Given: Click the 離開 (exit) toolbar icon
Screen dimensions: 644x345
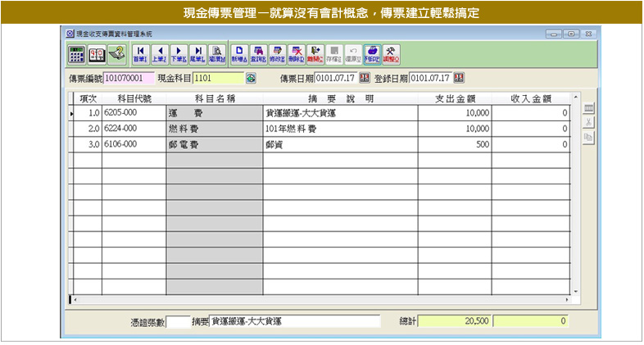Looking at the screenshot, I should 315,54.
